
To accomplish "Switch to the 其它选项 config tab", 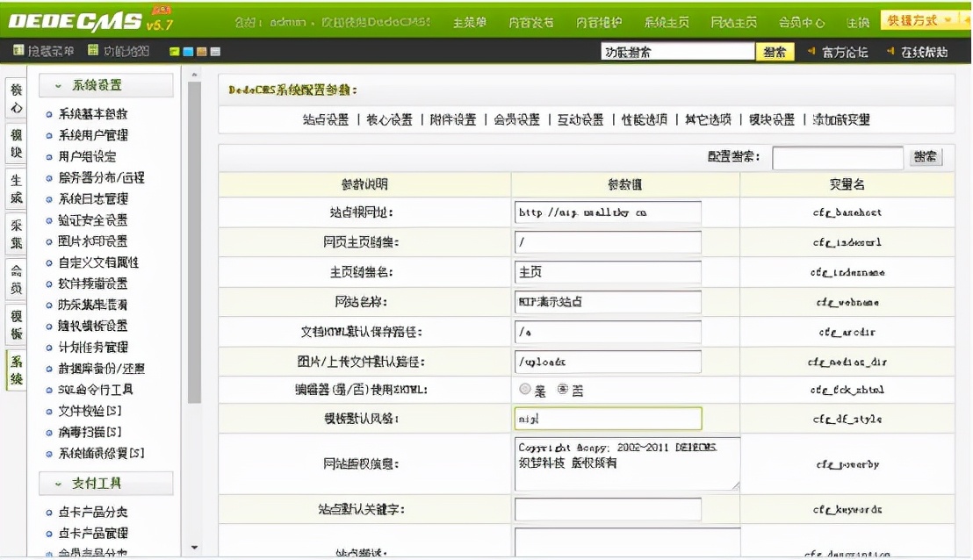I will coord(708,119).
